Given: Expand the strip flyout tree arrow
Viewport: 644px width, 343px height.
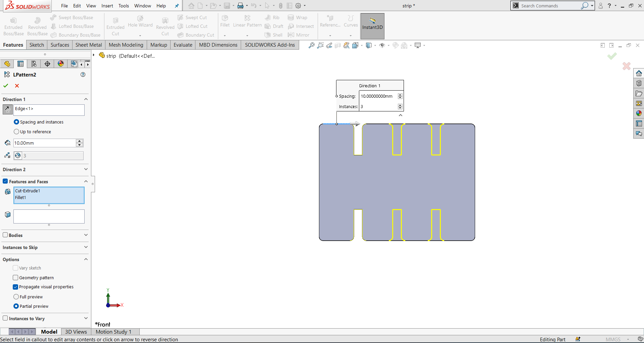Looking at the screenshot, I should pyautogui.click(x=94, y=55).
